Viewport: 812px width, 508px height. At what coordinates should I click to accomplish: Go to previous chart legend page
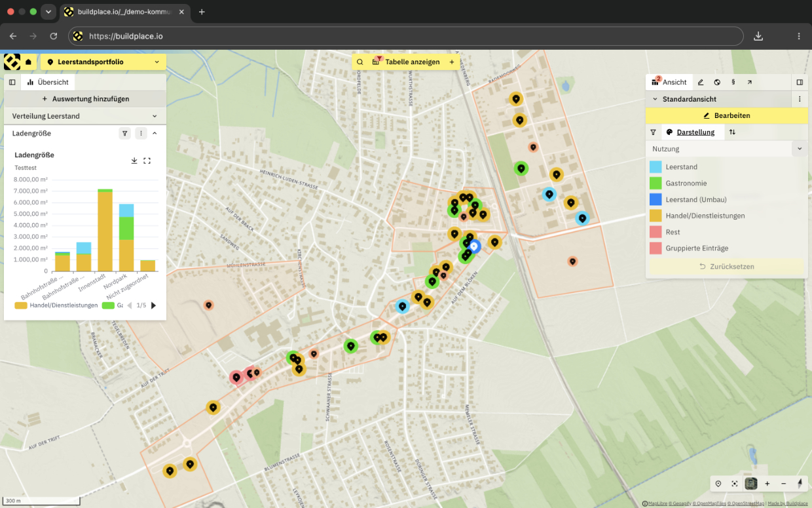[x=130, y=305]
